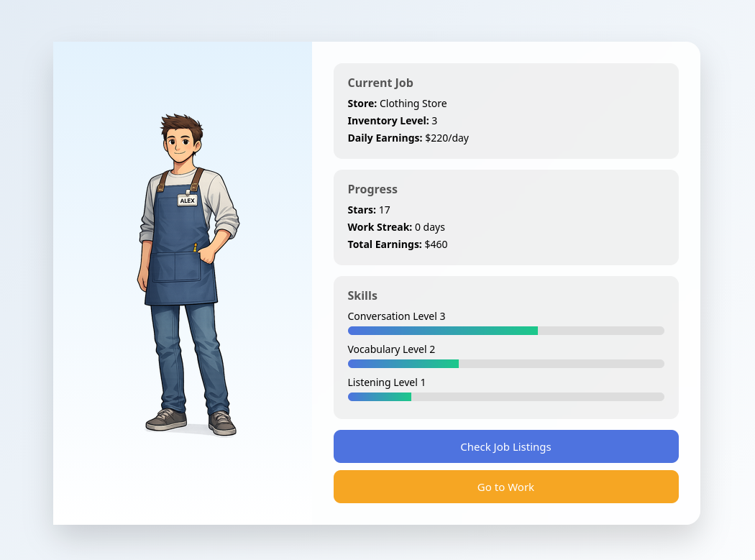The image size is (755, 560).
Task: Click the Listening Level 1 progress bar
Action: point(505,397)
